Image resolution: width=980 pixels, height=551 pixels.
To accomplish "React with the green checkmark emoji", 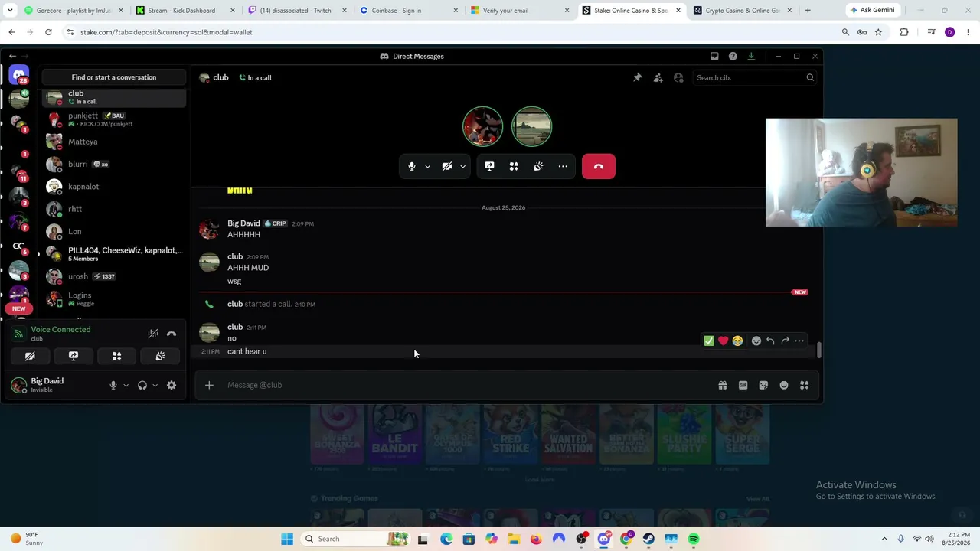I will pos(709,341).
